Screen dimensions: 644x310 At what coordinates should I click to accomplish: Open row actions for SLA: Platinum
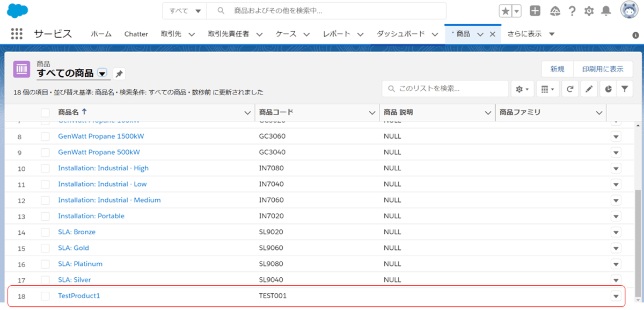pos(616,264)
